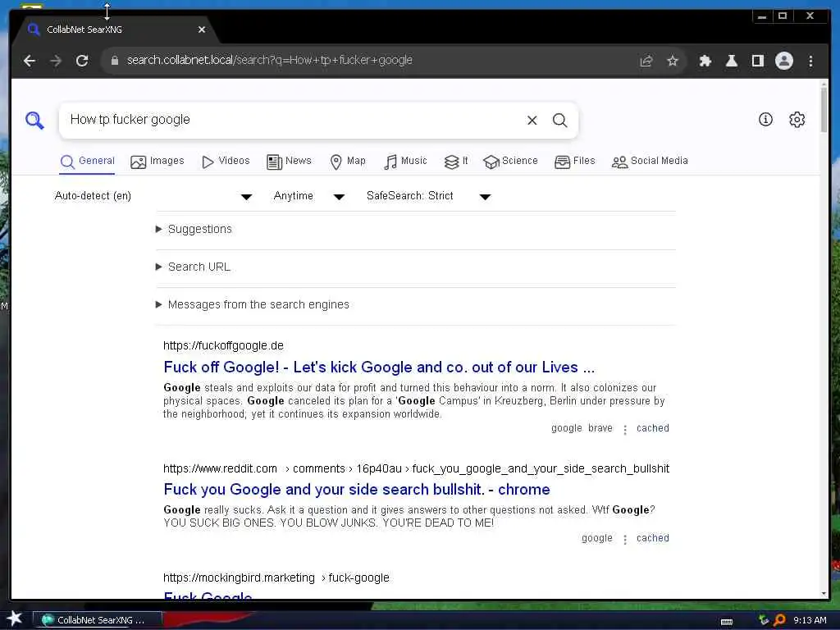This screenshot has height=630, width=840.
Task: Click in the search query input field
Action: [x=292, y=120]
